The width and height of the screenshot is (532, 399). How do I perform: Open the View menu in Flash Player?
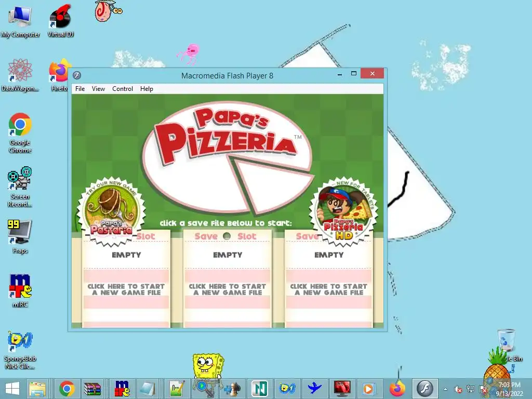click(98, 88)
